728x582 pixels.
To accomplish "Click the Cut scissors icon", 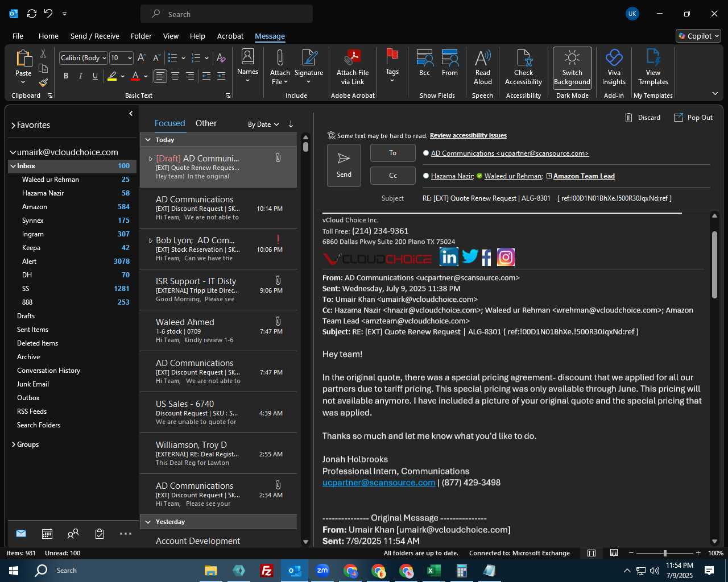I will pos(43,53).
